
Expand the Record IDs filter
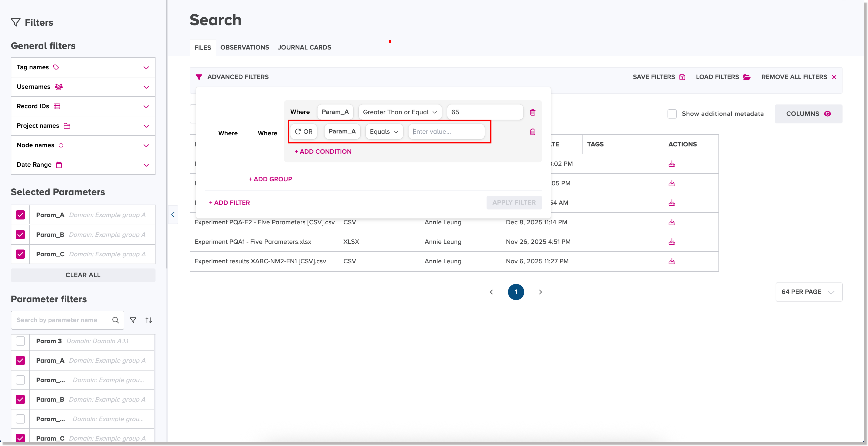tap(146, 107)
